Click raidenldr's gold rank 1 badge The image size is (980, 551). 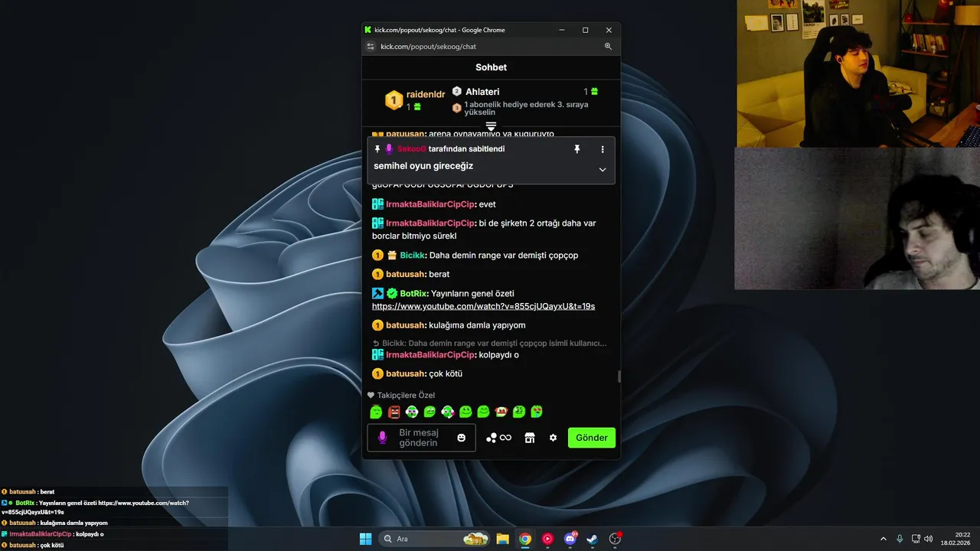(x=394, y=99)
